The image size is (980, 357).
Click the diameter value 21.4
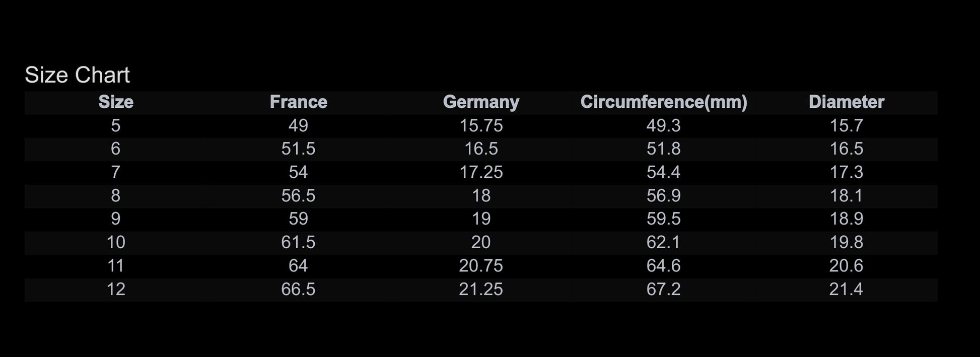(846, 290)
